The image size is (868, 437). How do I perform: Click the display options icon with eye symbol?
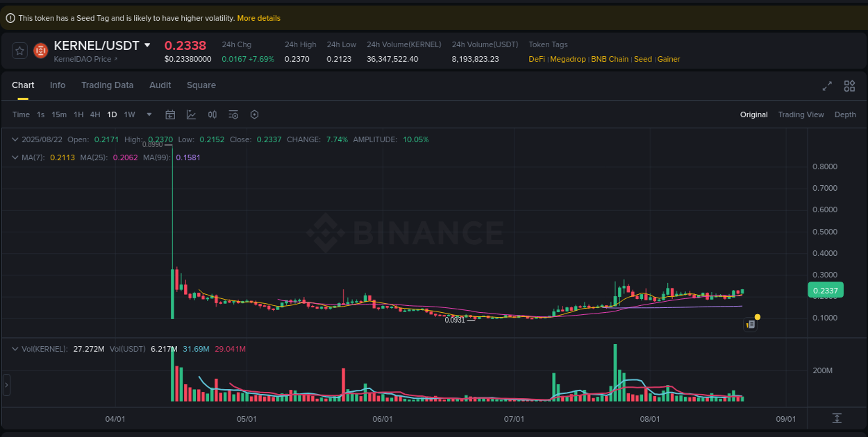(234, 114)
